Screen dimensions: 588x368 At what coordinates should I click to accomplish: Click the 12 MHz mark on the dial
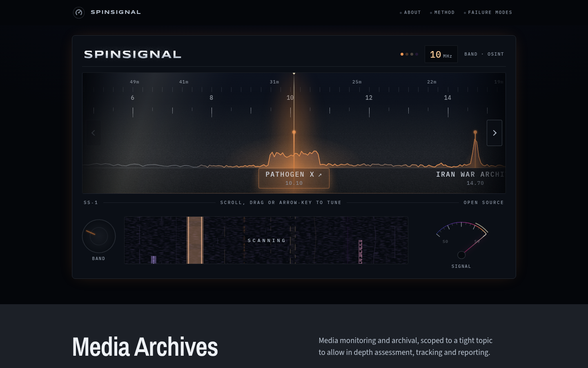point(369,98)
